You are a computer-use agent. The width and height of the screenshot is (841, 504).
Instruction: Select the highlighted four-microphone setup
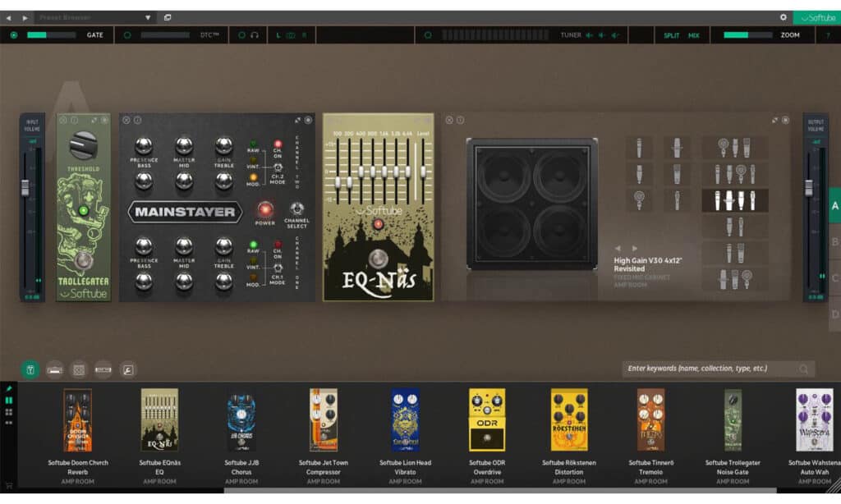pyautogui.click(x=735, y=200)
